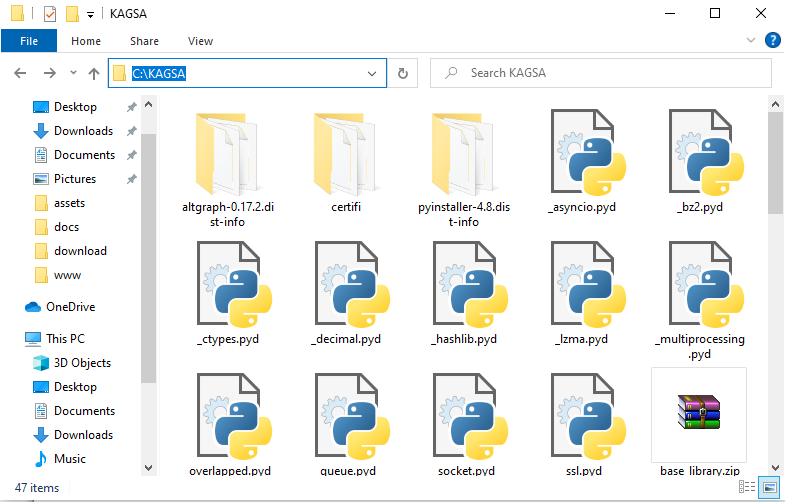Click the New folder quick access icon
Viewport: 785px width, 502px height.
point(72,14)
